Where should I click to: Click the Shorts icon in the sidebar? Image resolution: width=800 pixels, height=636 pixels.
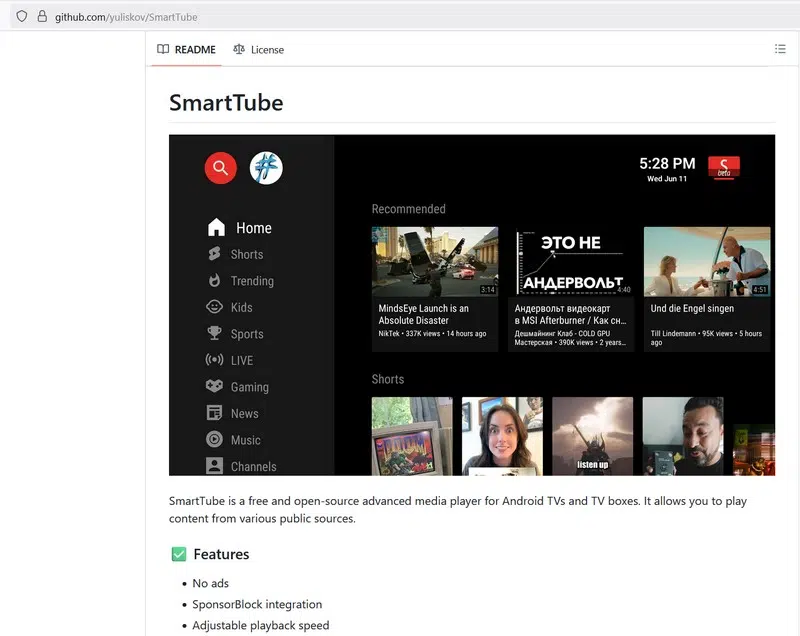[213, 254]
